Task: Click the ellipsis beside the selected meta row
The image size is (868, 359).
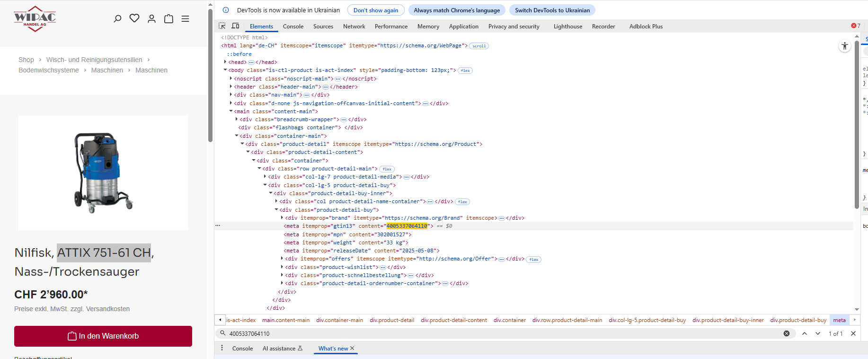Action: click(x=218, y=226)
